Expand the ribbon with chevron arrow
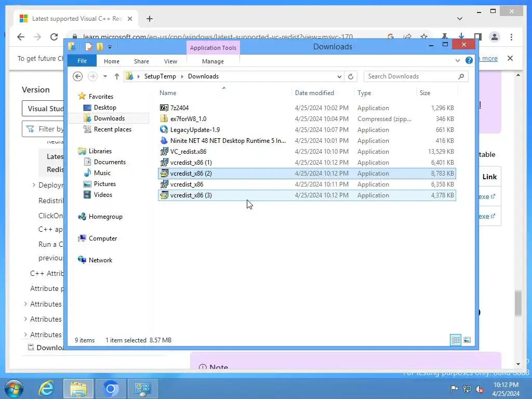This screenshot has width=532, height=399. 457,60
